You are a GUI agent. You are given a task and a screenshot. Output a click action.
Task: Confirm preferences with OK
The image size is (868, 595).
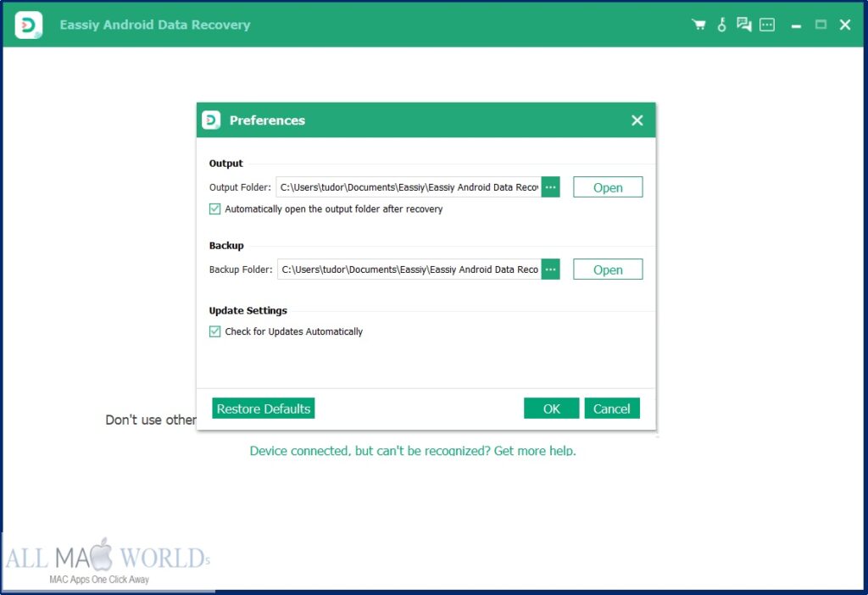[551, 409]
